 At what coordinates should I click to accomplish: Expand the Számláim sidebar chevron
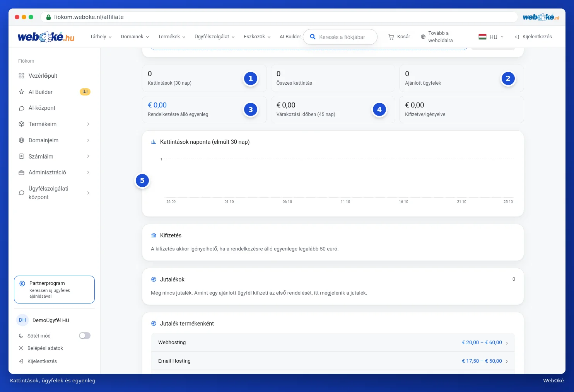pyautogui.click(x=88, y=157)
